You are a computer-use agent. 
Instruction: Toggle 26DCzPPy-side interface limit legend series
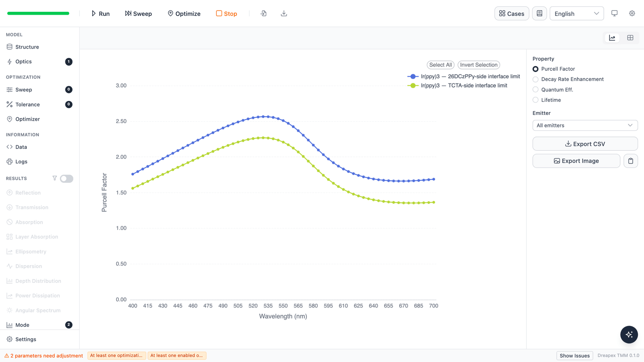tap(464, 76)
